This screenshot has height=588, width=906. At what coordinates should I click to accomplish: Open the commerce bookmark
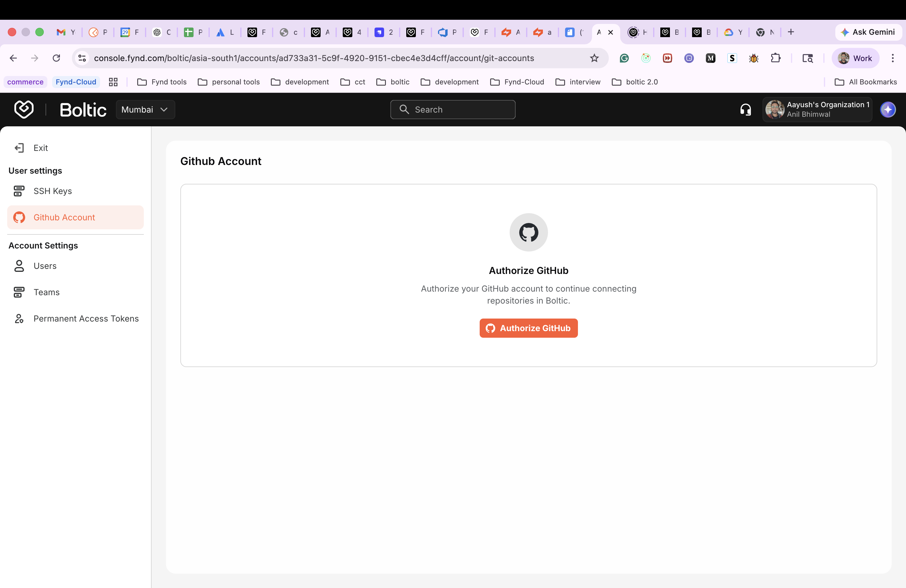point(25,82)
